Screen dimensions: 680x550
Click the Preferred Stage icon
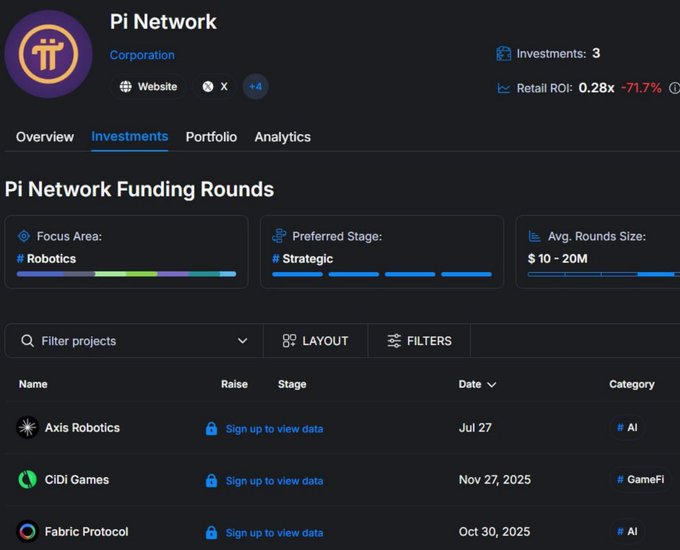pos(279,236)
